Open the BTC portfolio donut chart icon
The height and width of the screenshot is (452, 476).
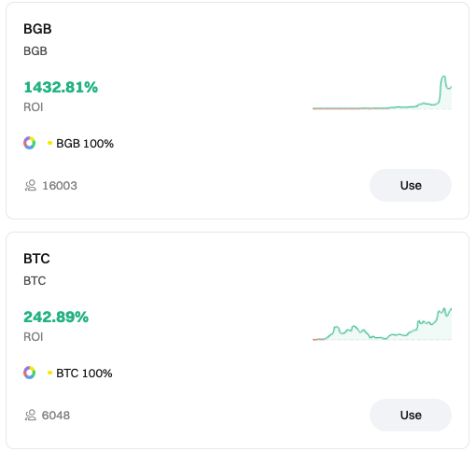[x=30, y=373]
